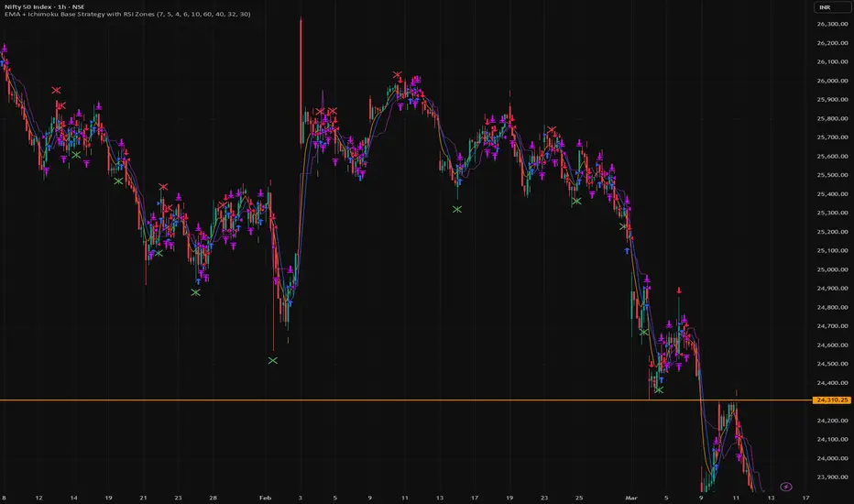Click the date label 25 on the time axis
This screenshot has height=504, width=854.
(x=579, y=498)
